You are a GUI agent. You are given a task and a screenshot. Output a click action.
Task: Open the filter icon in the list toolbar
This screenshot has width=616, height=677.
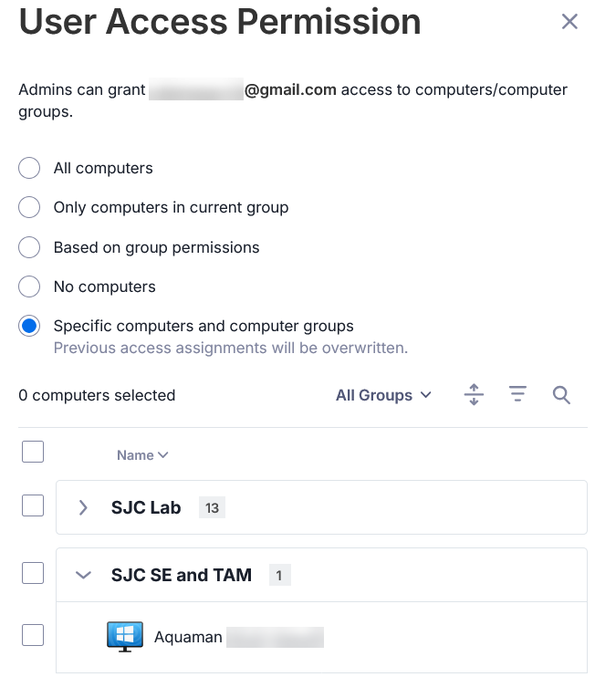click(x=517, y=394)
